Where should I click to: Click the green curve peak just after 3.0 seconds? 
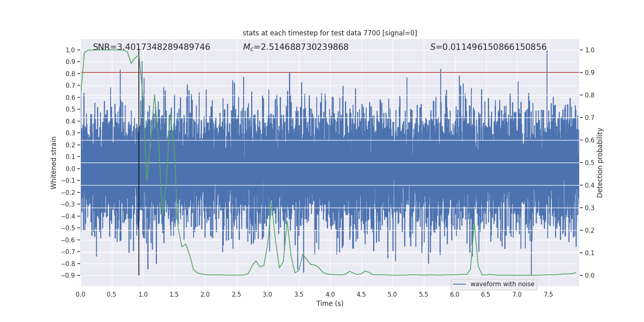271,202
